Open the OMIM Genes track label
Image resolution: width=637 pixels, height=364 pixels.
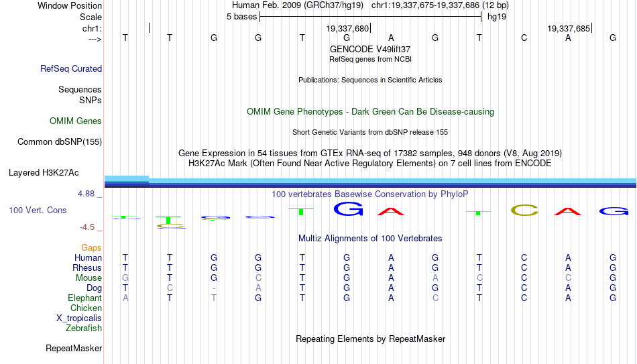tap(76, 121)
